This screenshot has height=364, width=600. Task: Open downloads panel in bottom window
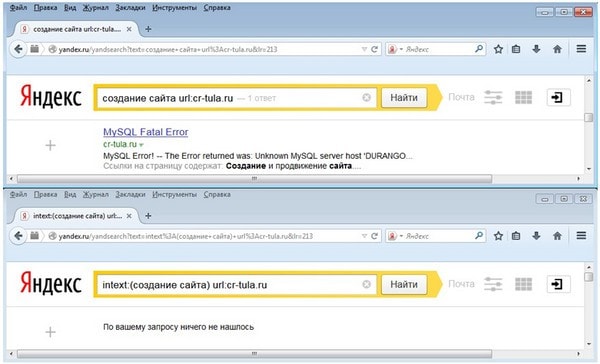click(x=536, y=236)
